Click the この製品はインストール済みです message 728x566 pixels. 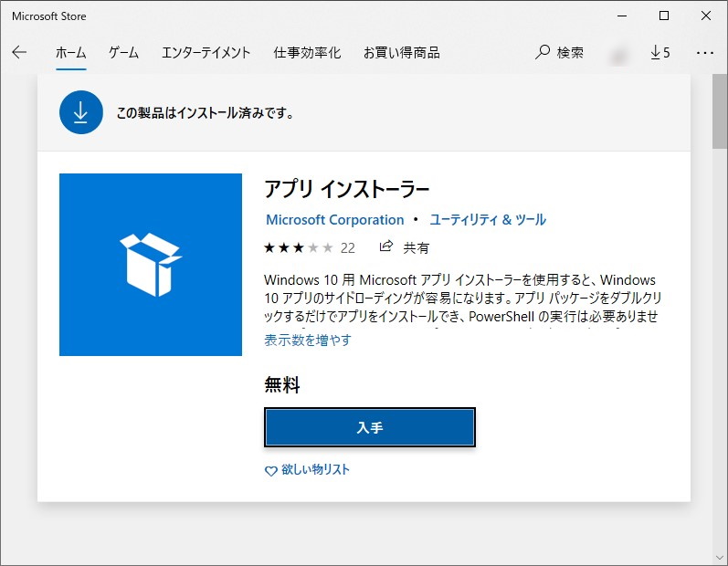coord(205,112)
